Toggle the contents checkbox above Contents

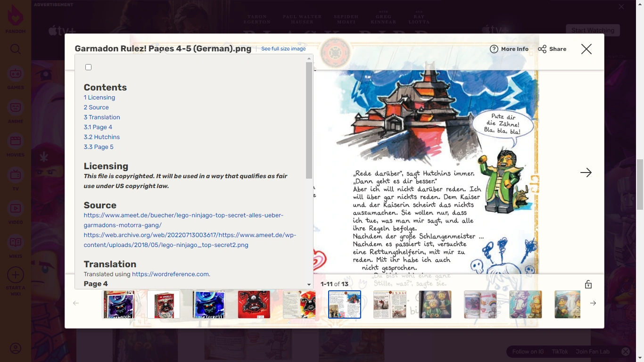point(88,67)
